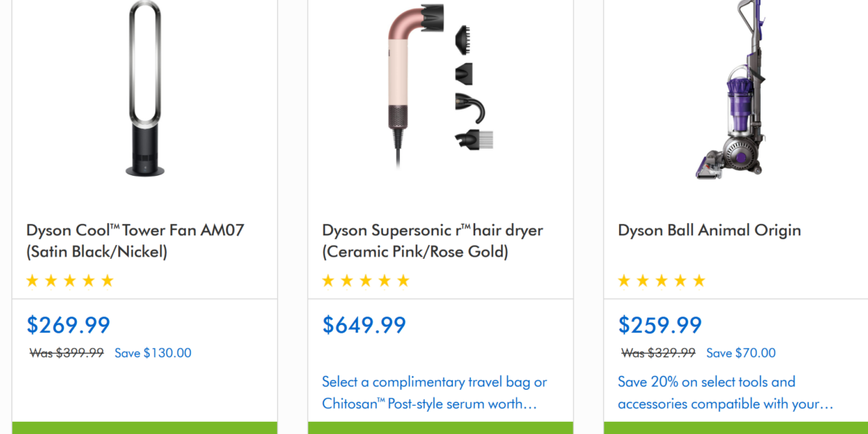Open Dyson Ball Animal Origin title link

709,231
